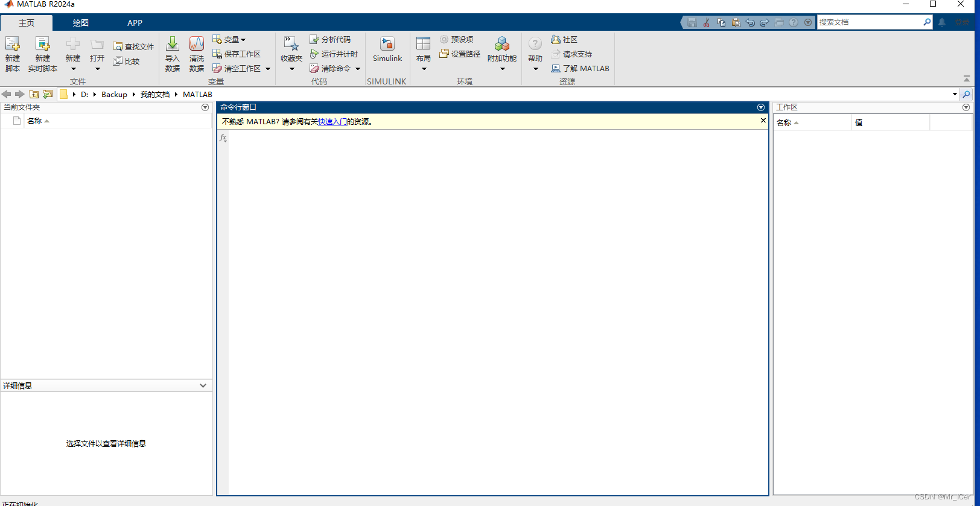Open 预设项 preferences
Viewport: 980px width, 506px height.
[456, 39]
